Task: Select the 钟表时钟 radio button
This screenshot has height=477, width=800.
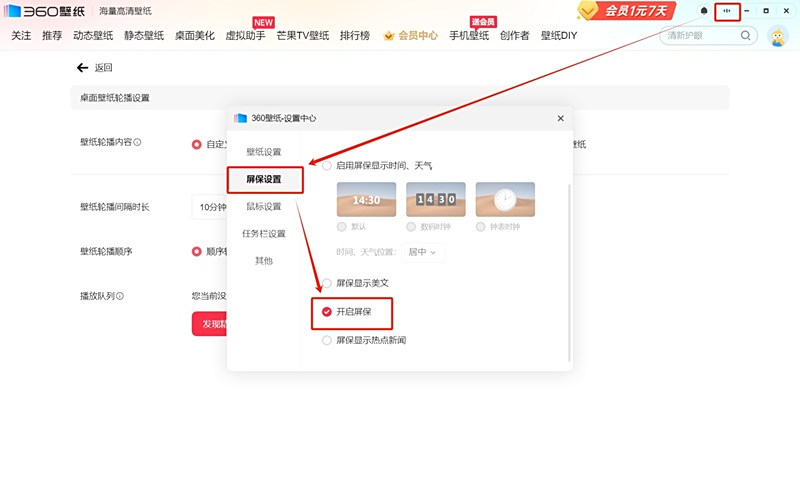Action: pos(480,227)
